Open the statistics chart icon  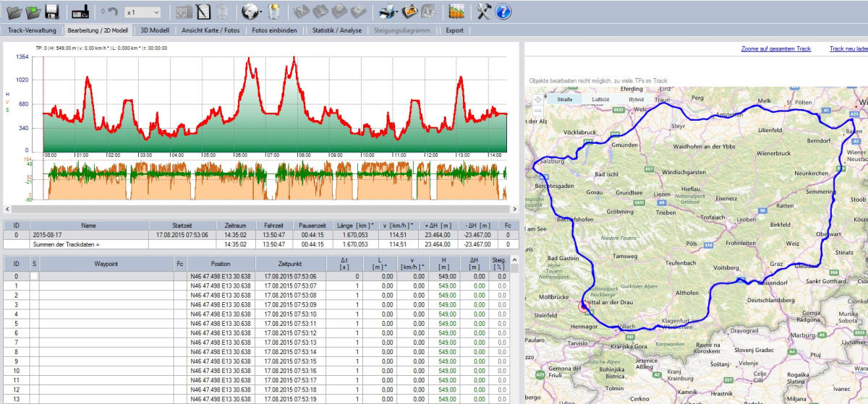pyautogui.click(x=456, y=12)
